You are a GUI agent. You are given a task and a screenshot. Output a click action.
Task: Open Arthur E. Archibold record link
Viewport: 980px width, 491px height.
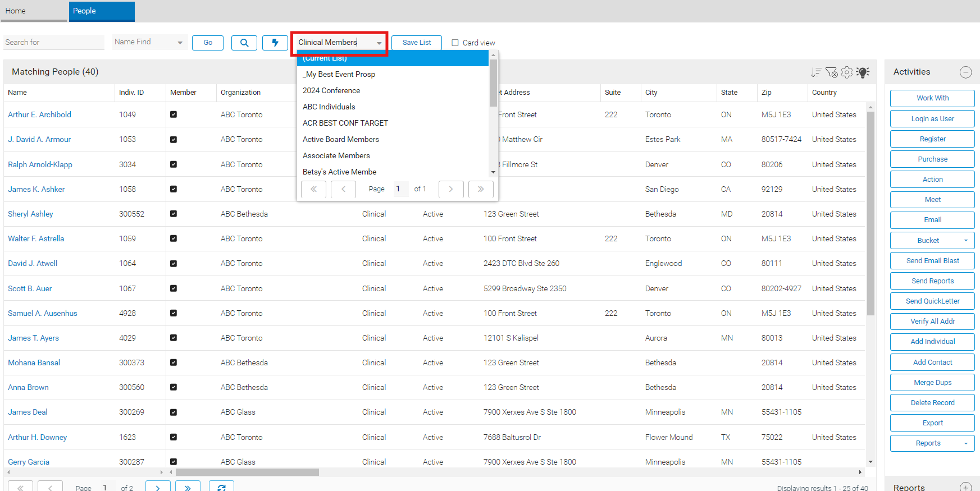pyautogui.click(x=39, y=114)
